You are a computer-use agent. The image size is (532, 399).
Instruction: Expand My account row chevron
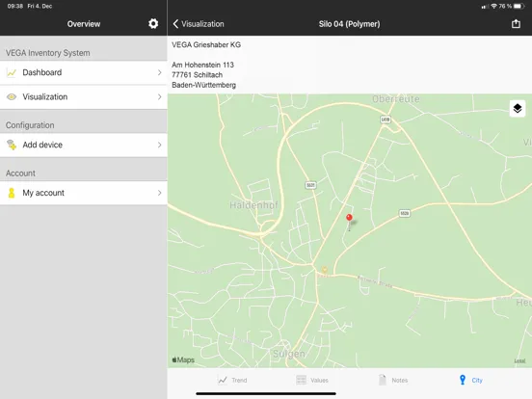click(159, 193)
